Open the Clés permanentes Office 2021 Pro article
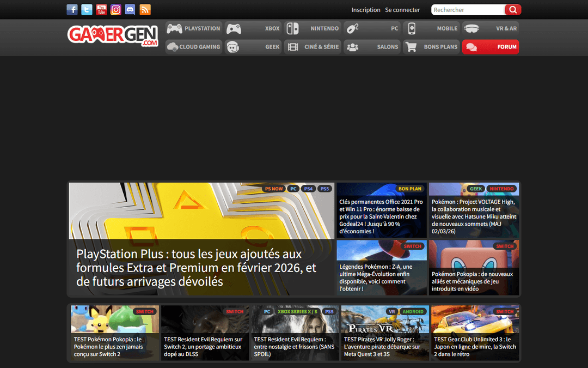Screen dimensions: 588x368 tap(381, 216)
